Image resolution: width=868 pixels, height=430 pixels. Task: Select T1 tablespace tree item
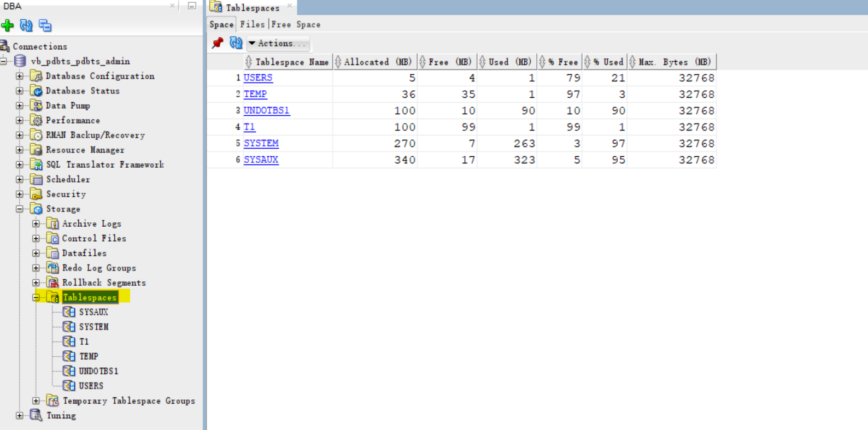pyautogui.click(x=84, y=341)
